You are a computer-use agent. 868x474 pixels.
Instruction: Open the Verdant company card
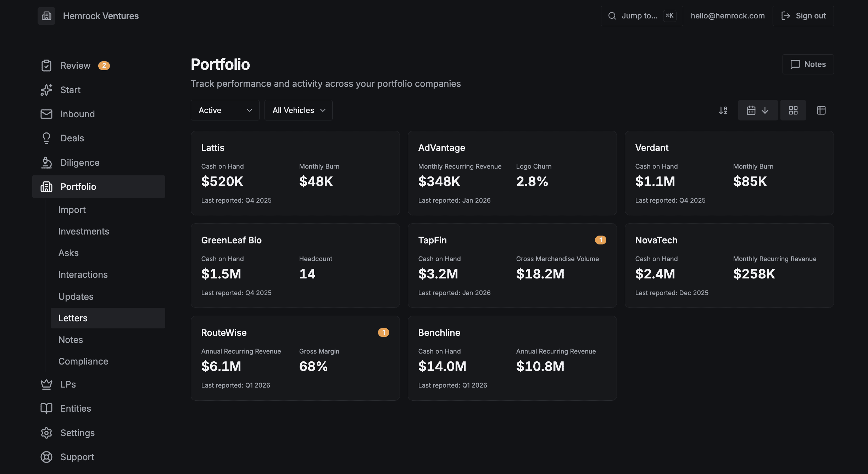729,173
